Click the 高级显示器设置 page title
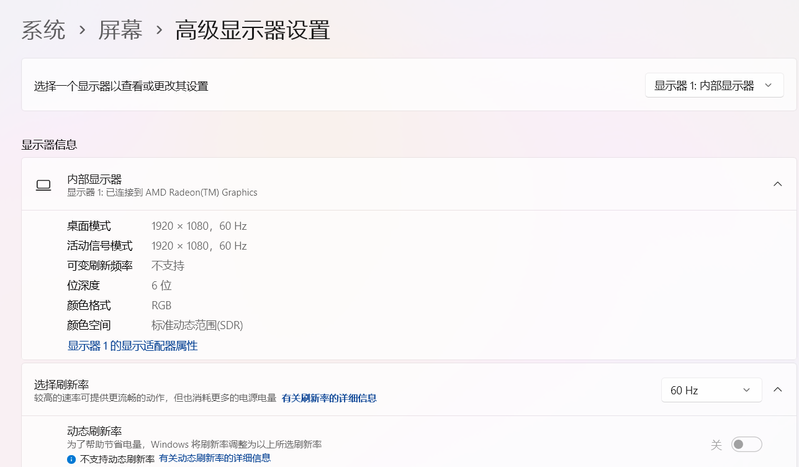 (252, 31)
